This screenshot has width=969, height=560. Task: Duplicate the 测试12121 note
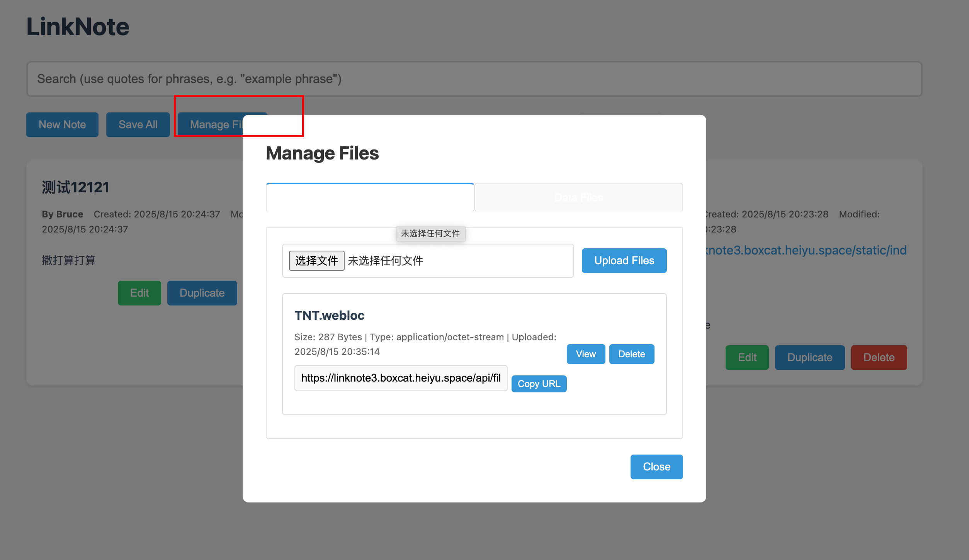tap(202, 293)
